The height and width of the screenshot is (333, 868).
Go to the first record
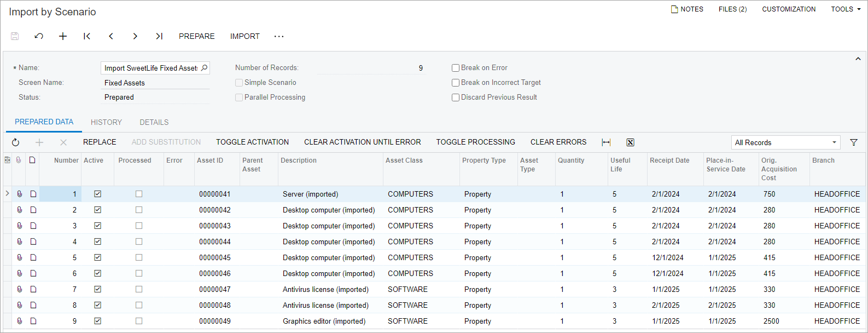coord(87,36)
